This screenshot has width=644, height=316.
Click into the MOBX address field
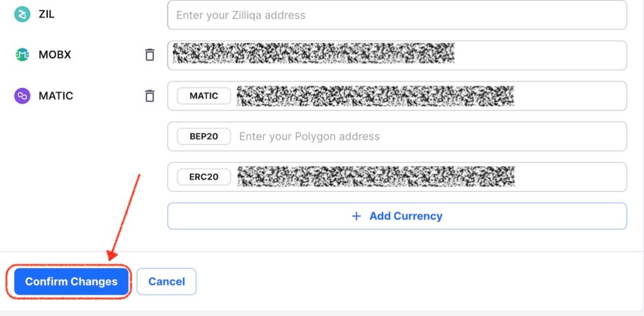point(397,55)
